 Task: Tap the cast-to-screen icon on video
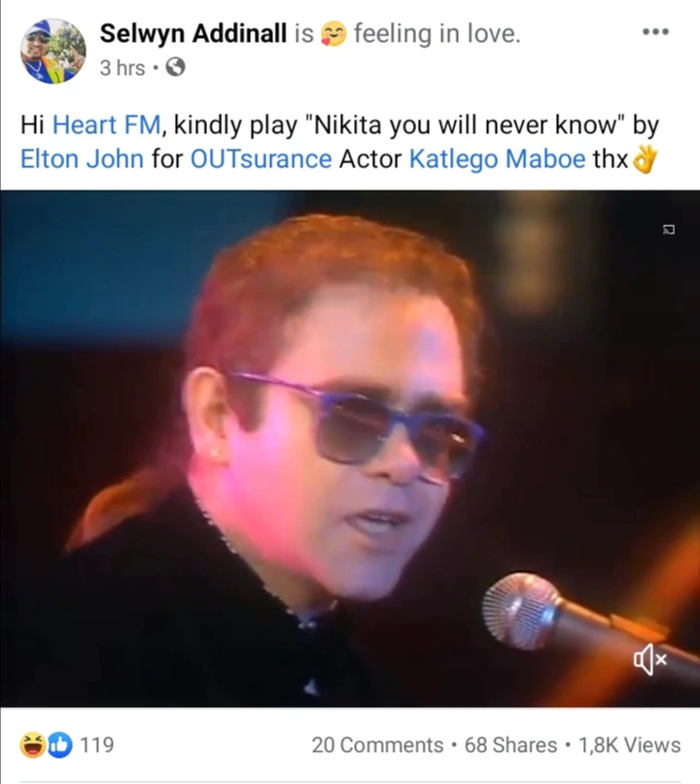[x=669, y=230]
